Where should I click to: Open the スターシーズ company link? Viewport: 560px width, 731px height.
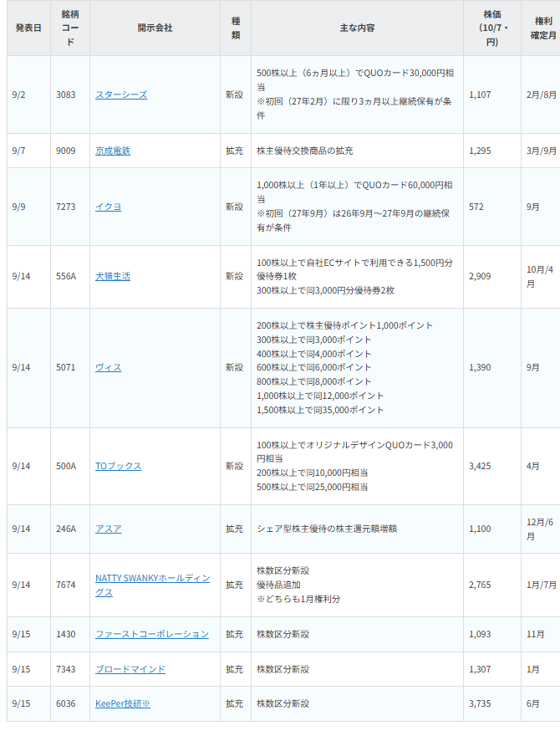coord(121,95)
